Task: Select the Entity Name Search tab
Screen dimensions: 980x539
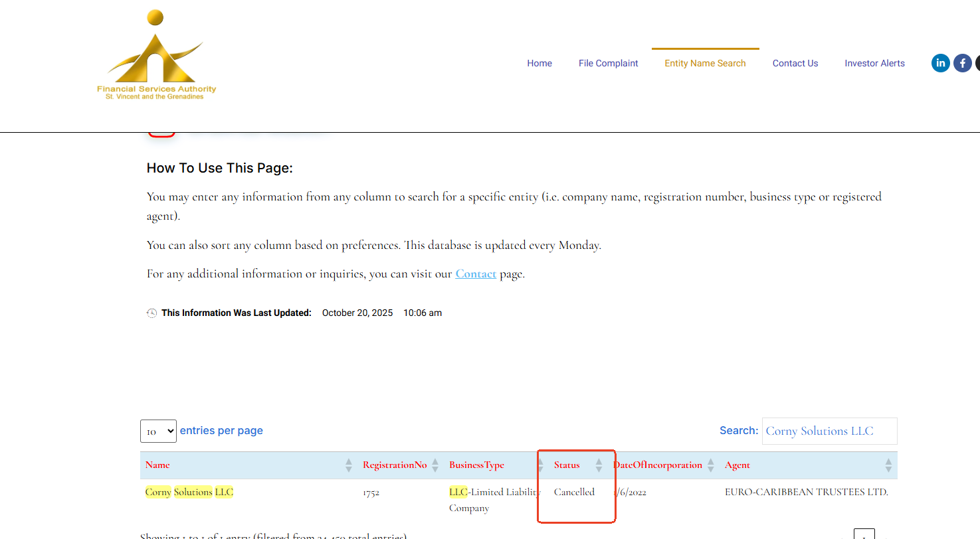Action: pyautogui.click(x=705, y=63)
